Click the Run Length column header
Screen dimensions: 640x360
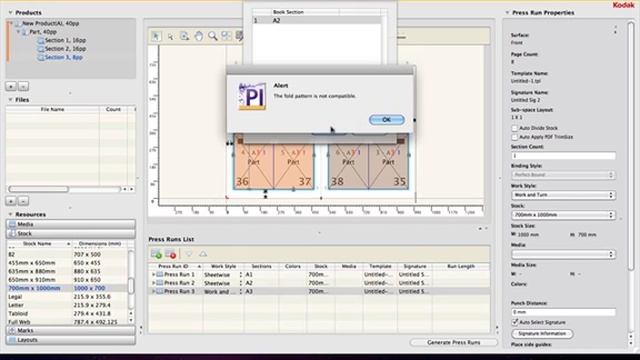point(461,266)
